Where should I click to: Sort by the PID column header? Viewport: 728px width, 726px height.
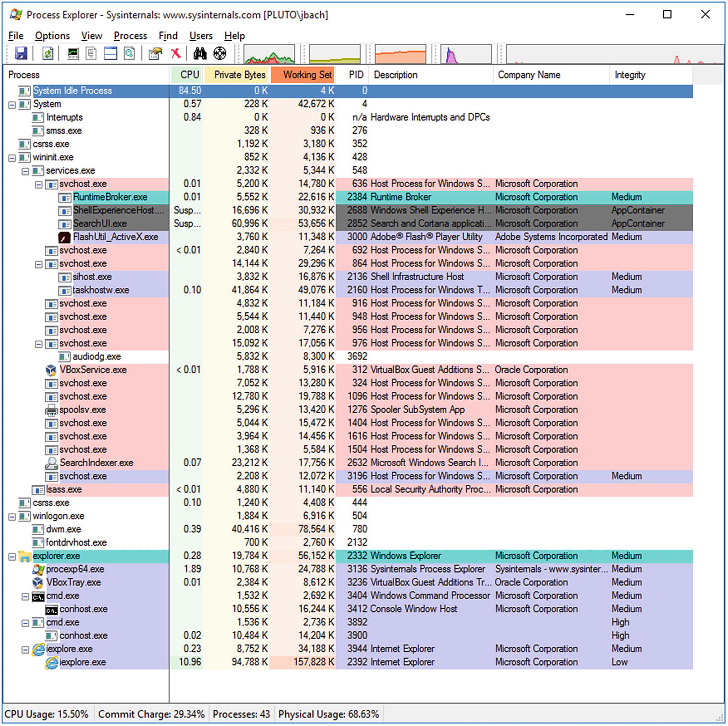(x=353, y=75)
